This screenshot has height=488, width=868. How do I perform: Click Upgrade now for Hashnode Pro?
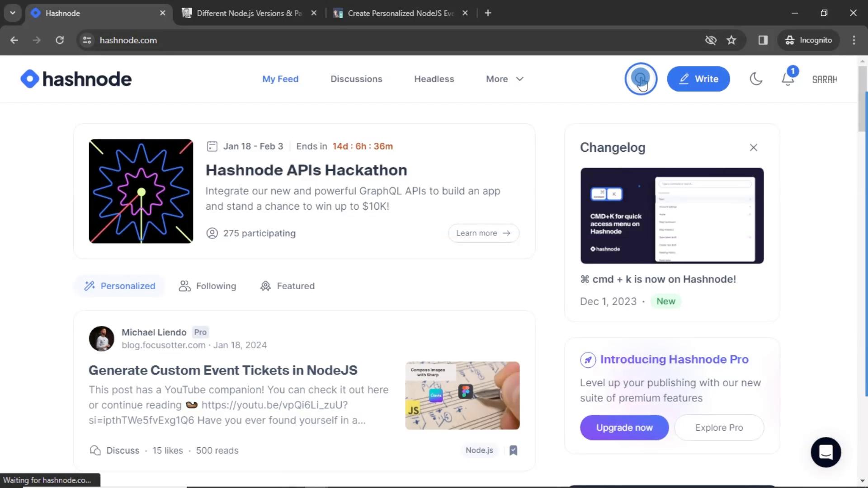[x=625, y=427]
